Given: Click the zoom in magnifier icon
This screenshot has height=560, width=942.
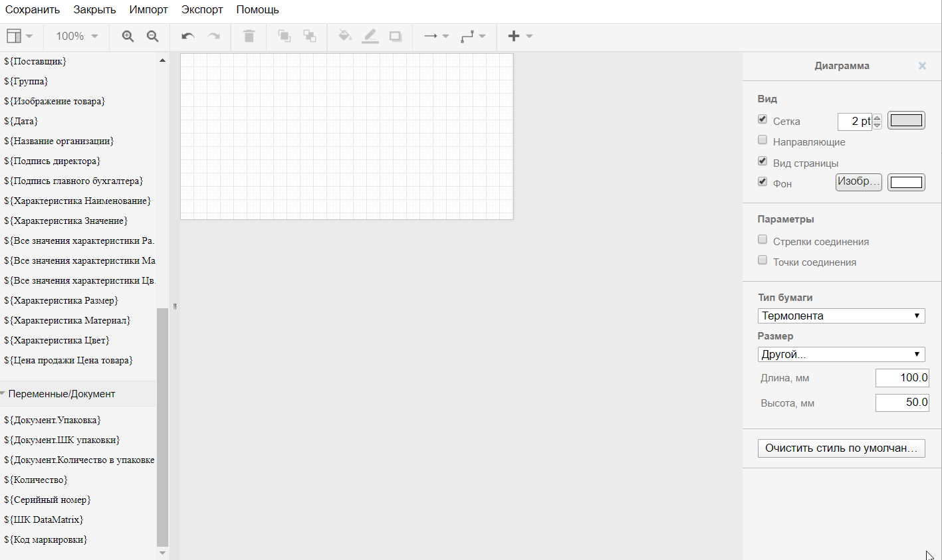Looking at the screenshot, I should click(x=128, y=37).
